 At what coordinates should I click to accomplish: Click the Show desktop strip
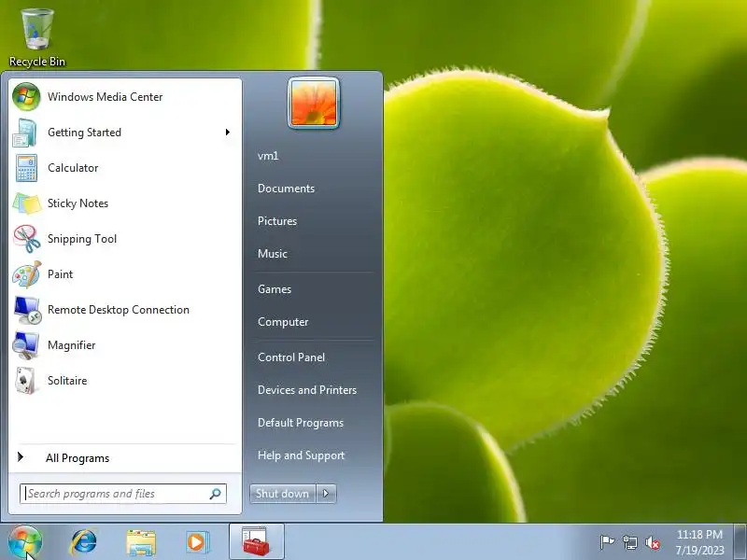[x=740, y=542]
